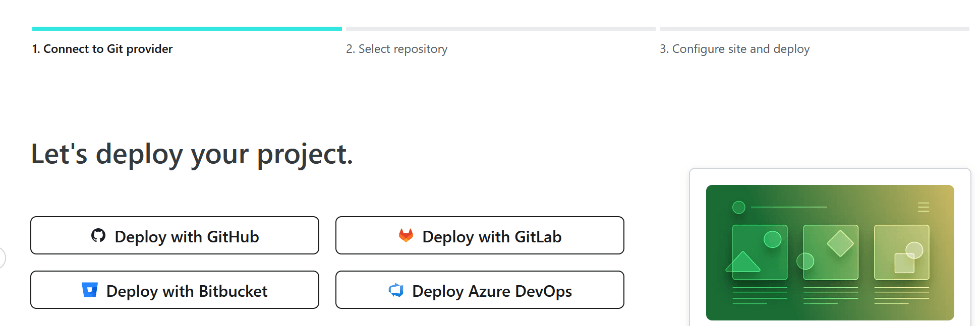Open step 3 Configure site and deploy
This screenshot has height=326, width=980.
point(734,49)
